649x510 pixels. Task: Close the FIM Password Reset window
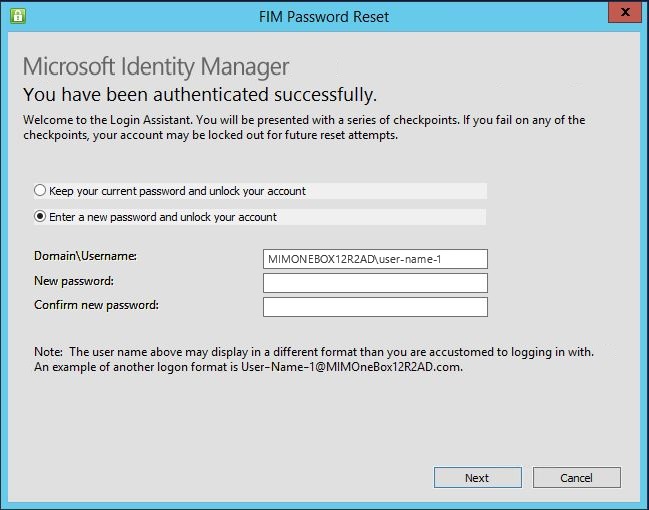(x=624, y=15)
